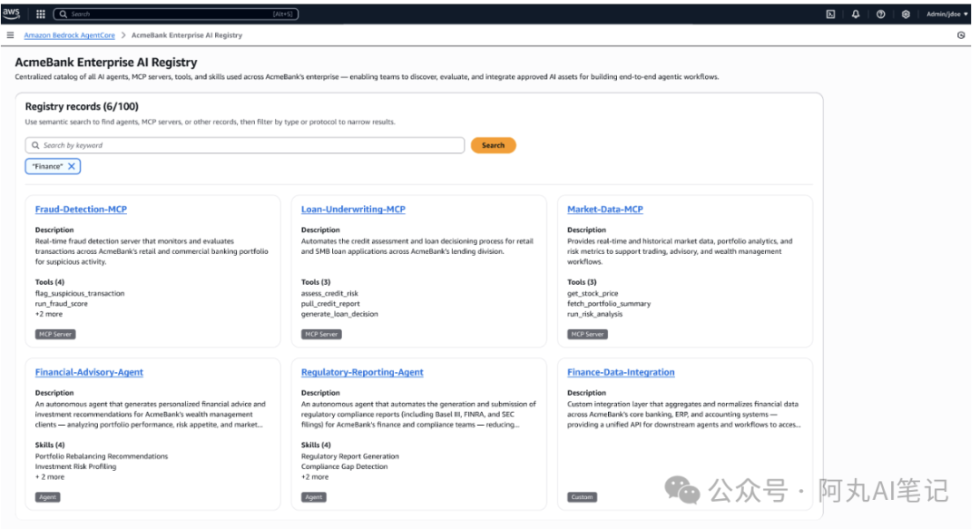Click MCP Server badge on Market-Data-MCP card
Viewport: 980px width, 529px height.
[x=587, y=335]
